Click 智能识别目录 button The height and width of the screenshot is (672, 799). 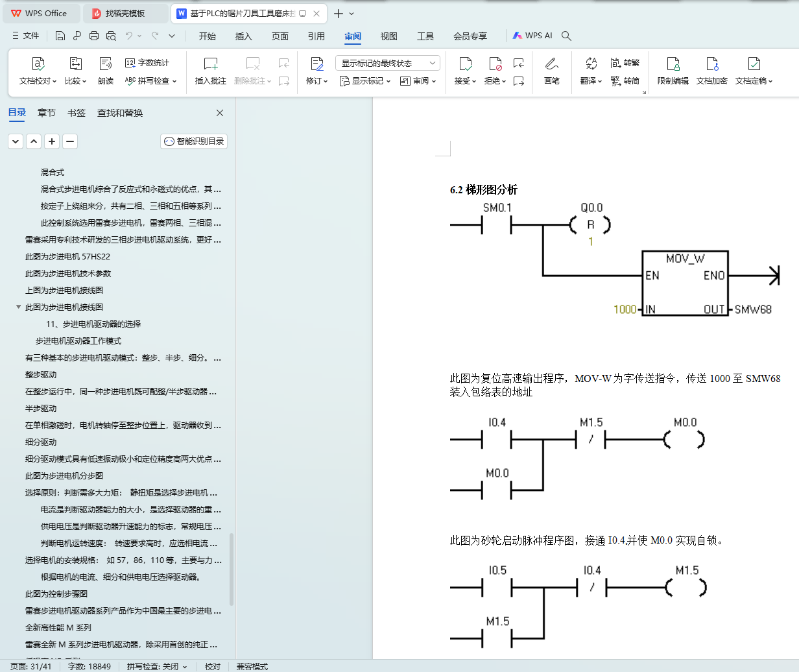click(x=194, y=141)
